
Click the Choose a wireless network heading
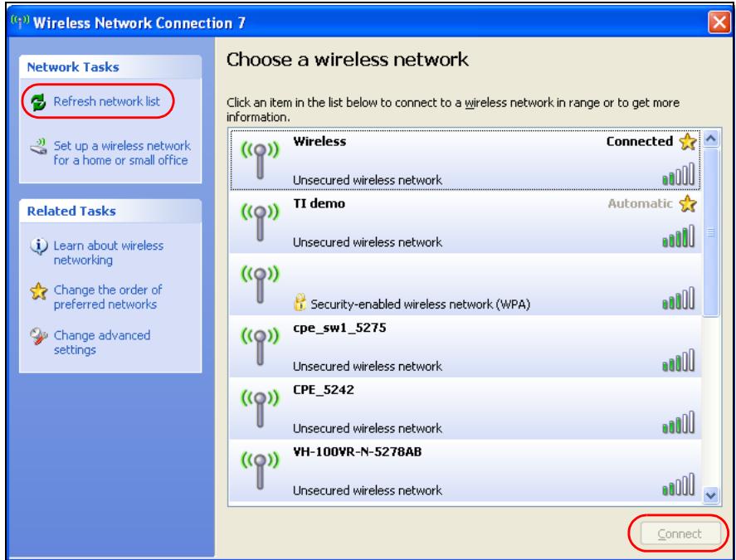point(348,60)
